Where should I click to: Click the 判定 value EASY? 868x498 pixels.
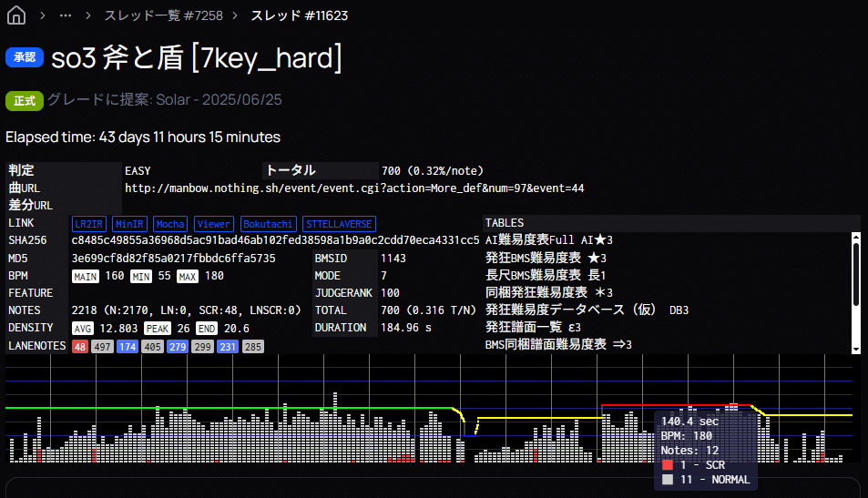point(138,171)
